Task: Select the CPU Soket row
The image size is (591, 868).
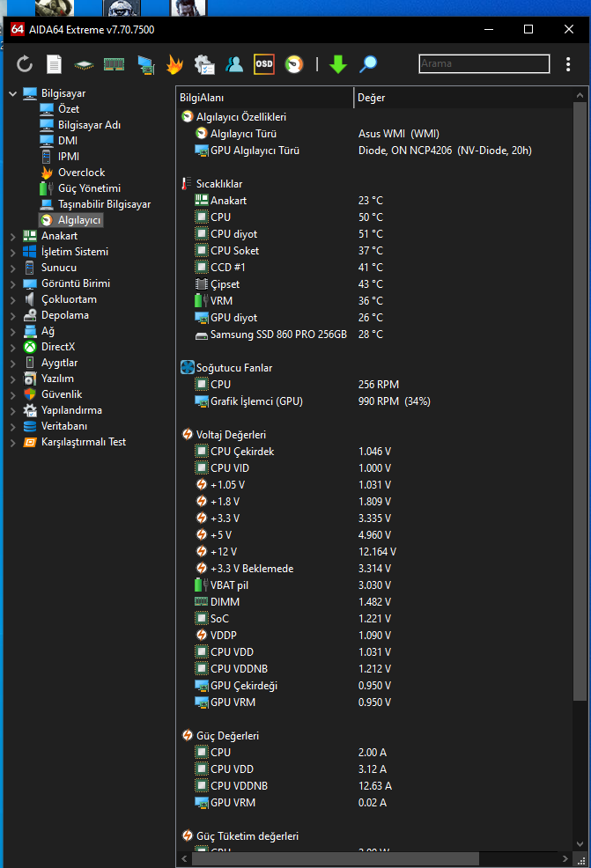Action: point(374,251)
